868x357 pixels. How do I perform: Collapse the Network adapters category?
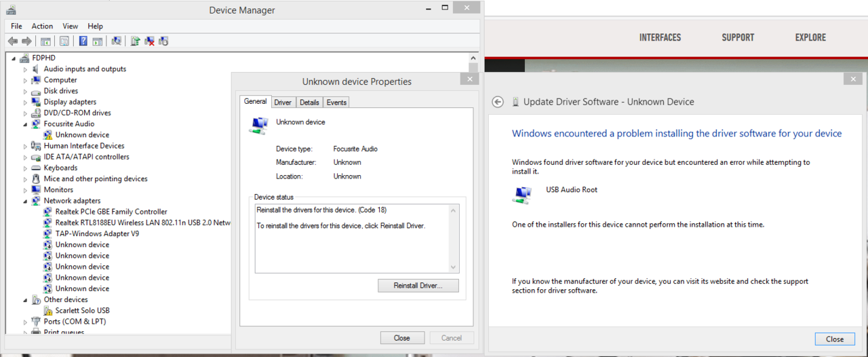(x=26, y=201)
